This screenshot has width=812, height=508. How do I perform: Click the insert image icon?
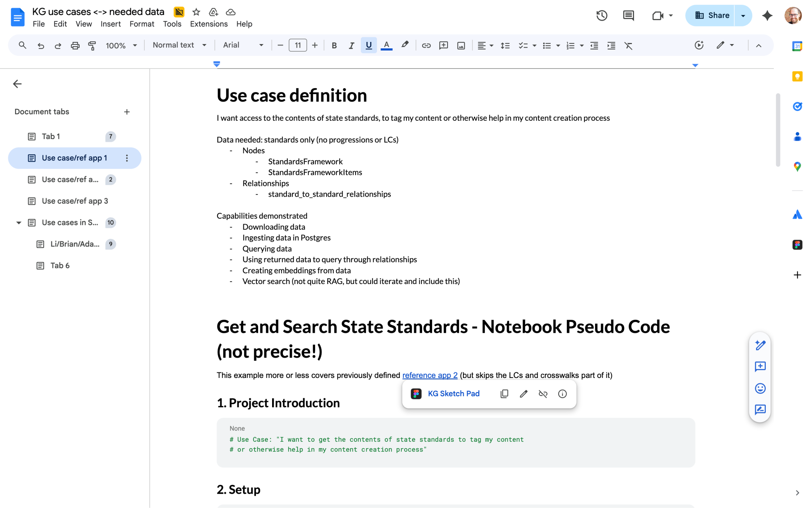[x=461, y=45]
